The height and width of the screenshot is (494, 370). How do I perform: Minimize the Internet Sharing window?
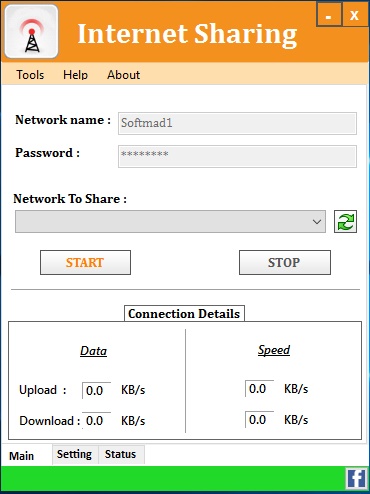(x=329, y=15)
